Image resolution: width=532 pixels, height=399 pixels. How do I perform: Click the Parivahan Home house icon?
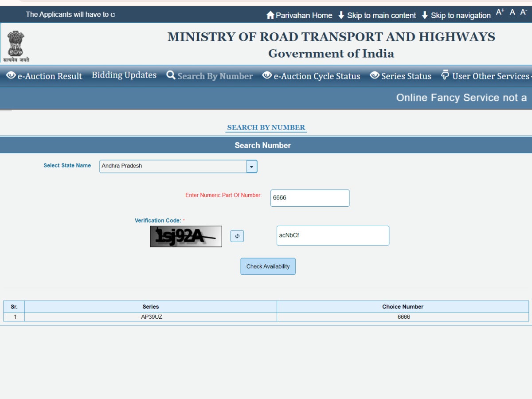click(270, 15)
